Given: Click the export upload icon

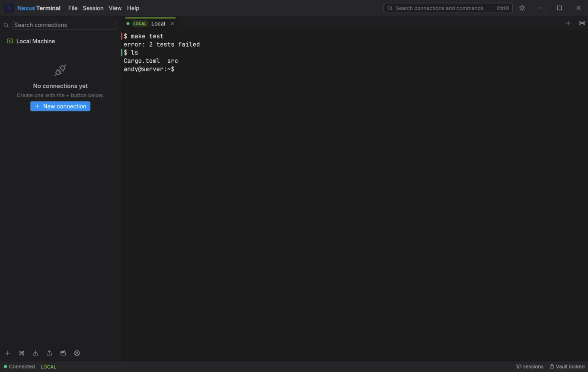Looking at the screenshot, I should point(49,353).
